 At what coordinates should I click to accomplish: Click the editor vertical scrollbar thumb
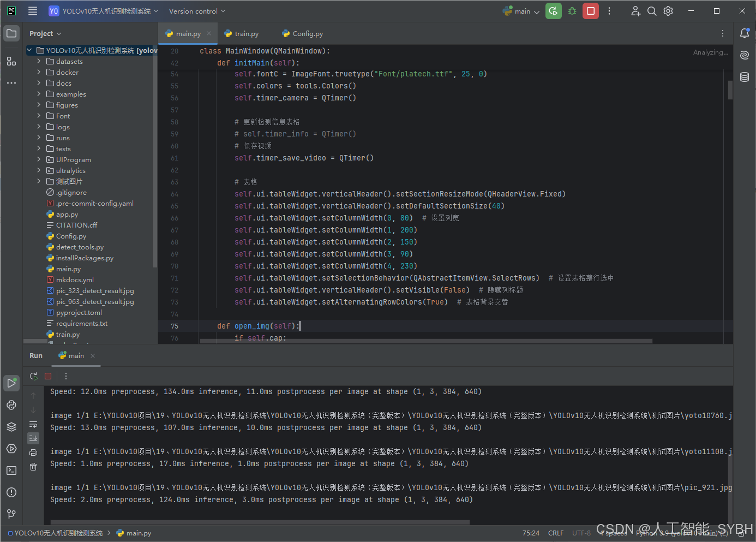pos(730,90)
